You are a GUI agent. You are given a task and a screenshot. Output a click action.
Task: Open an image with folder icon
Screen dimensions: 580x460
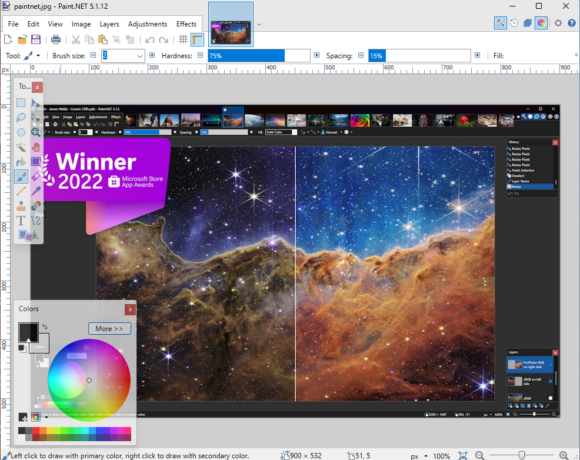[x=22, y=39]
